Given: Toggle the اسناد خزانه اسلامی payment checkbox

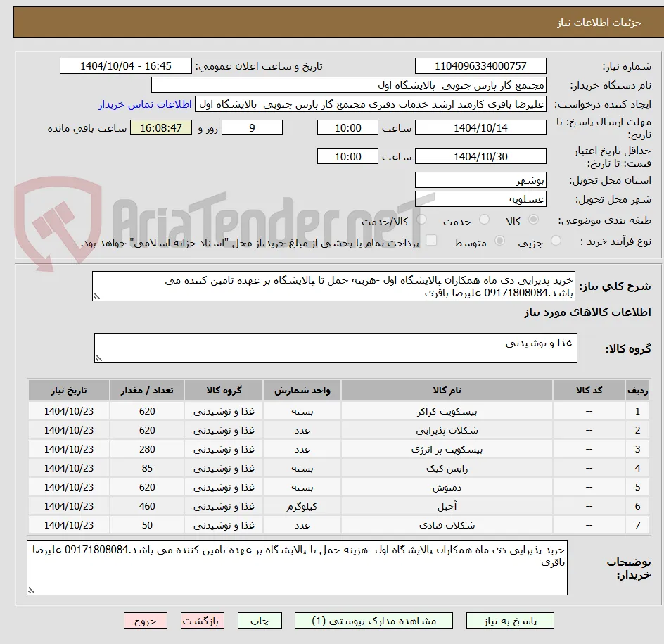Looking at the screenshot, I should [x=431, y=240].
